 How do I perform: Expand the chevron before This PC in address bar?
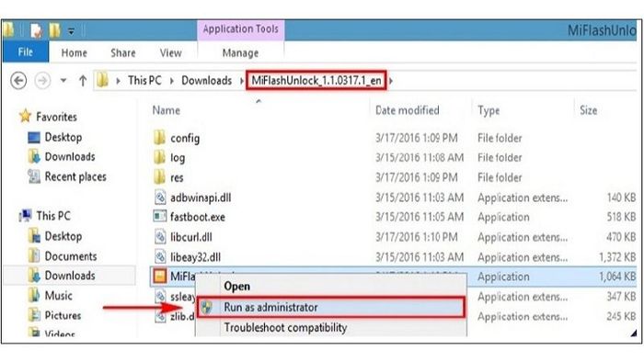119,81
